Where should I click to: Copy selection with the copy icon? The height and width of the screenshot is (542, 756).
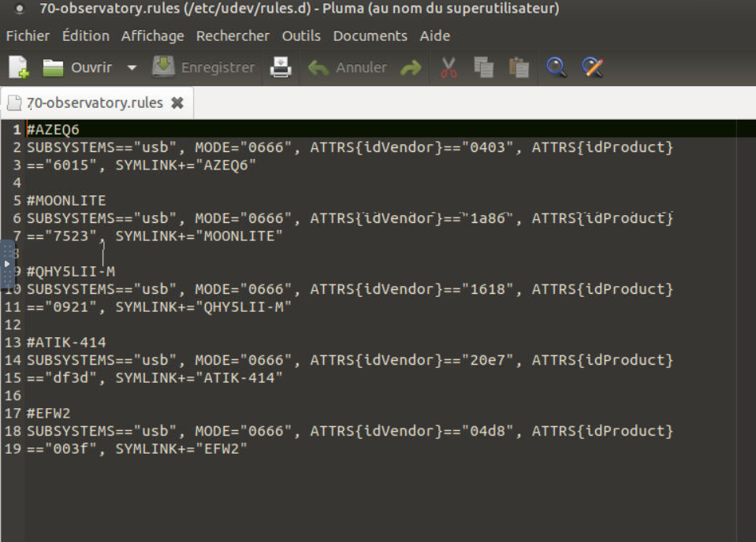point(483,68)
